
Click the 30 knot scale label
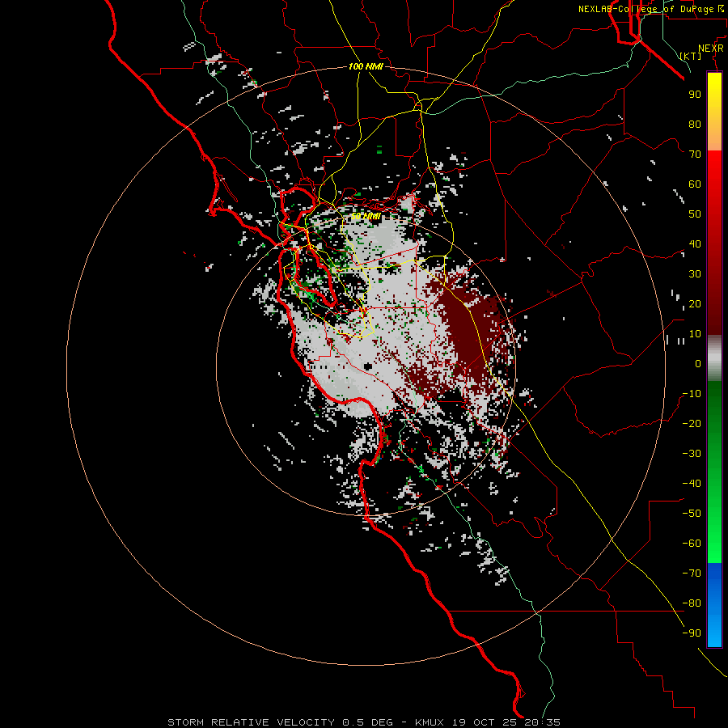click(x=695, y=274)
